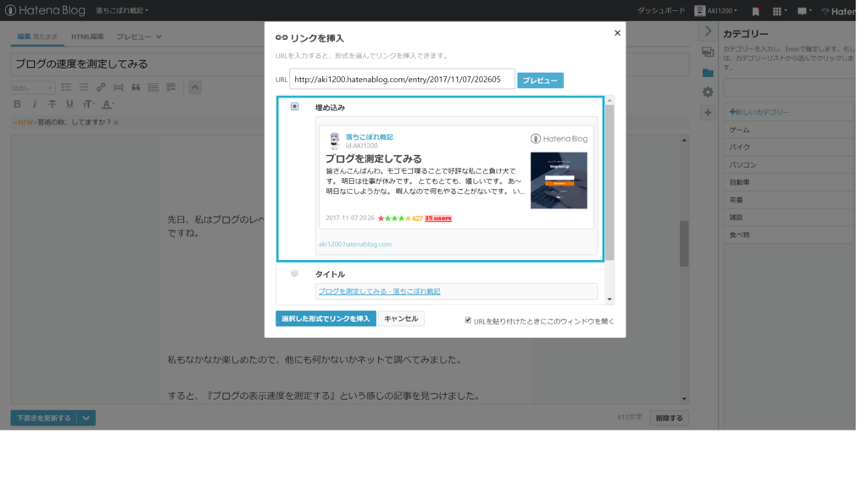Select the 埋め込み radio option

tap(294, 106)
